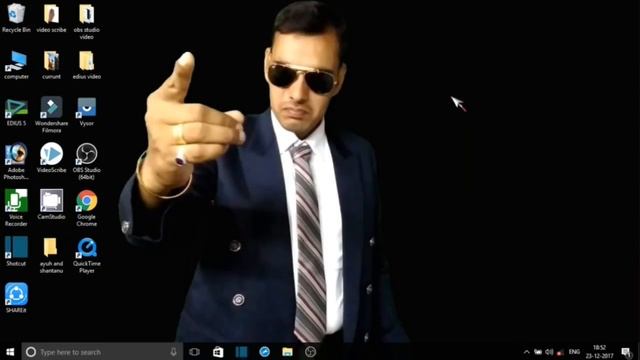640x360 pixels.
Task: Activate the search microphone icon
Action: [x=173, y=352]
